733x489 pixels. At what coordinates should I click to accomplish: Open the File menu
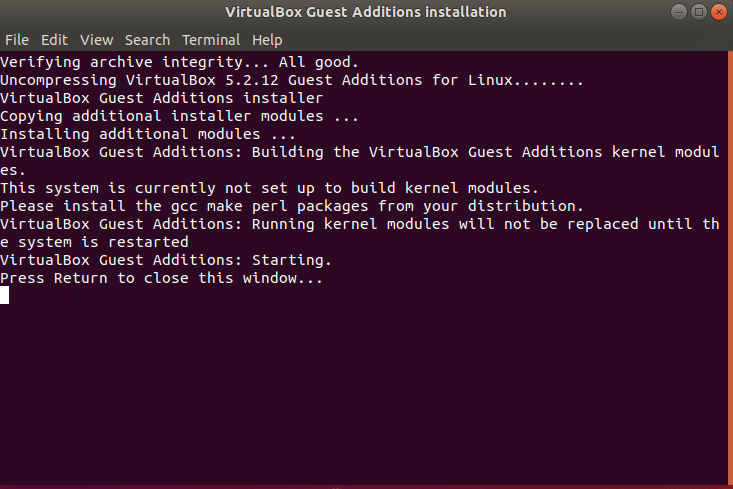[x=17, y=40]
